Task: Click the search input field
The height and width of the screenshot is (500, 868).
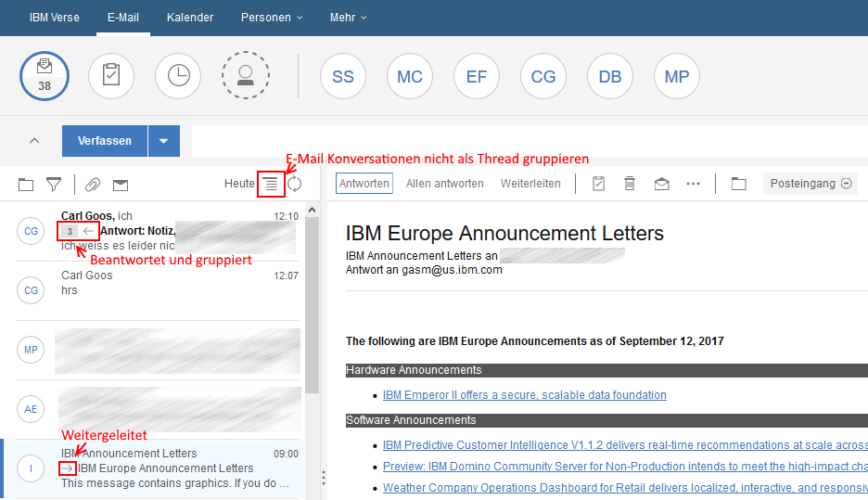Action: 530,141
